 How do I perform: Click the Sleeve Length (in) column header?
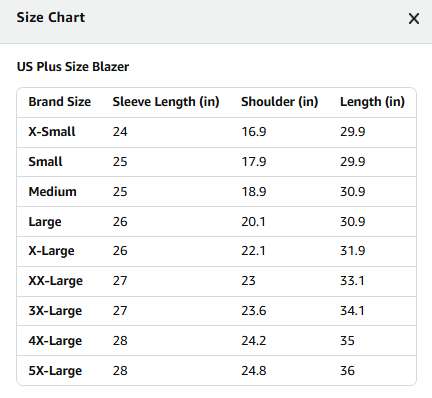coord(166,102)
